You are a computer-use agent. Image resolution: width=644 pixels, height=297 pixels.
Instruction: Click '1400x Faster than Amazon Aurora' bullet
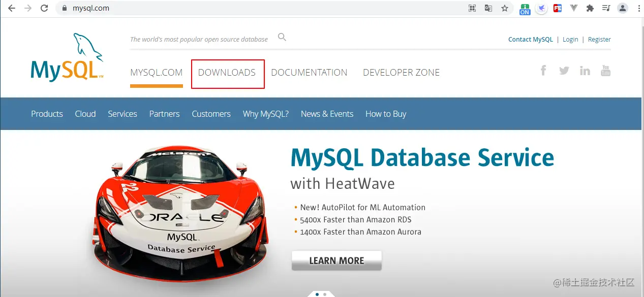[360, 232]
